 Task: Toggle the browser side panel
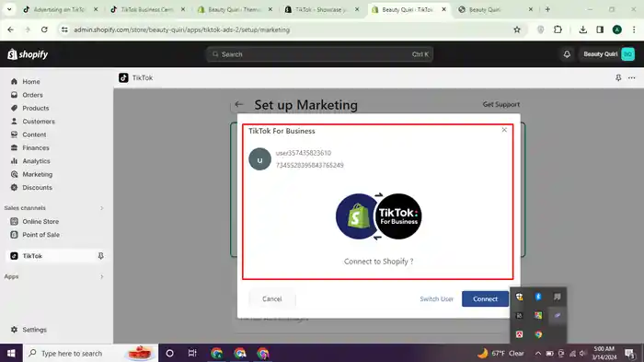pos(600,29)
